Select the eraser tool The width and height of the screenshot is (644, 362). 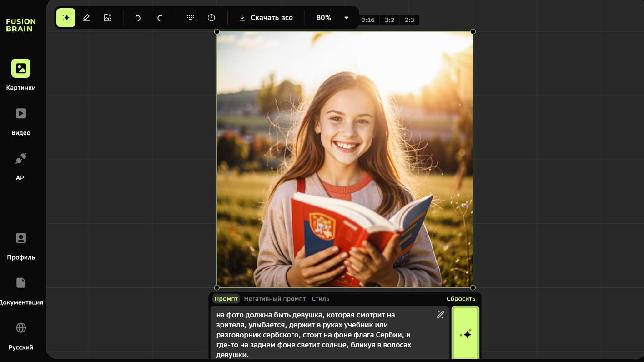coord(86,18)
